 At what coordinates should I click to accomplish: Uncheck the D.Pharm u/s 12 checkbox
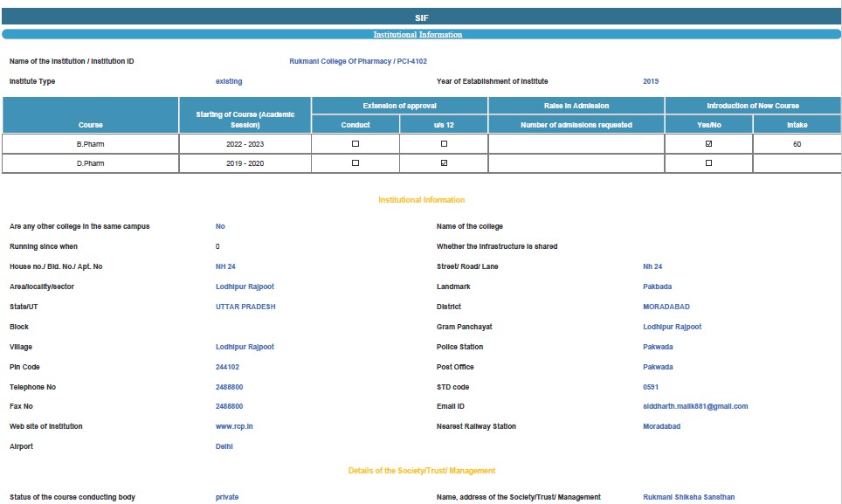click(444, 163)
